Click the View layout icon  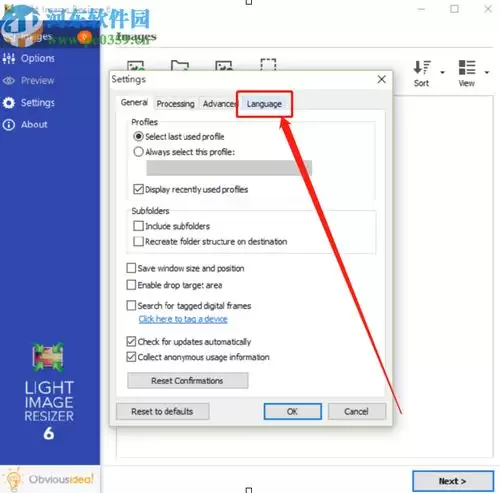(x=467, y=67)
